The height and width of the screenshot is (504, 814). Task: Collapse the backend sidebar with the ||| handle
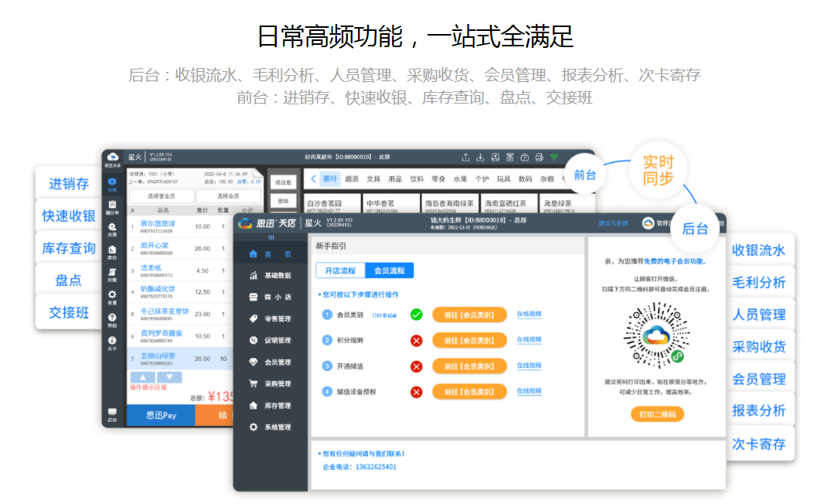click(271, 237)
